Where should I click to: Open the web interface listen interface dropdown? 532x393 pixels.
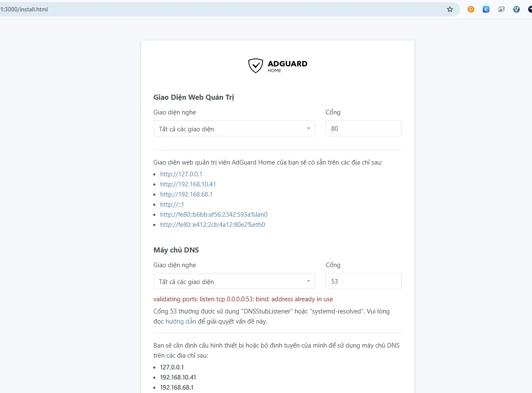tap(234, 128)
